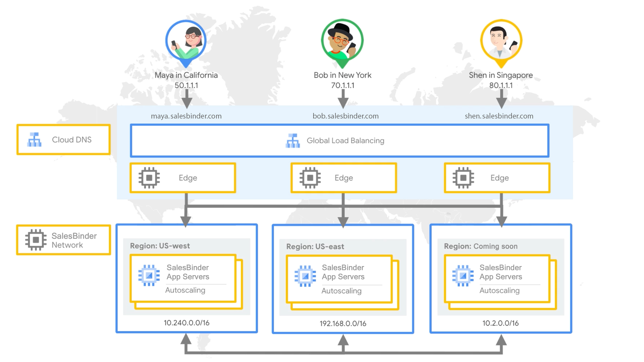Click the maya.salesbinder.com address

coord(186,116)
